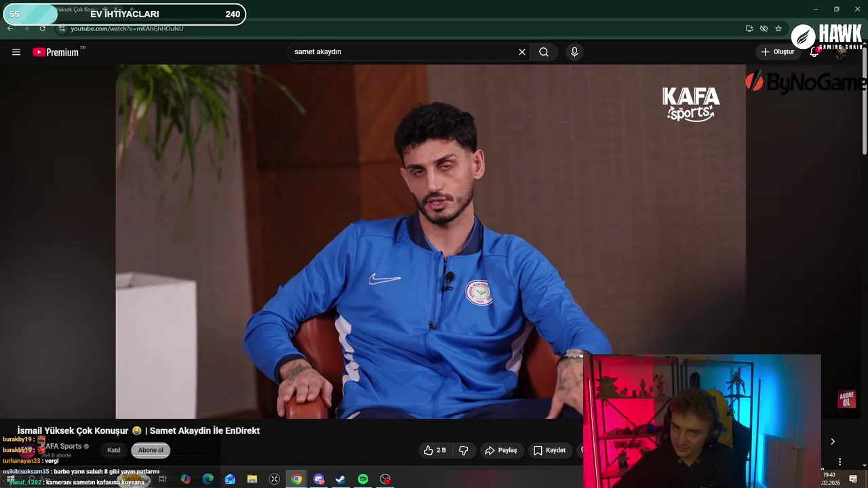Subscribe using the Abone ol button
The width and height of the screenshot is (868, 488).
click(151, 450)
